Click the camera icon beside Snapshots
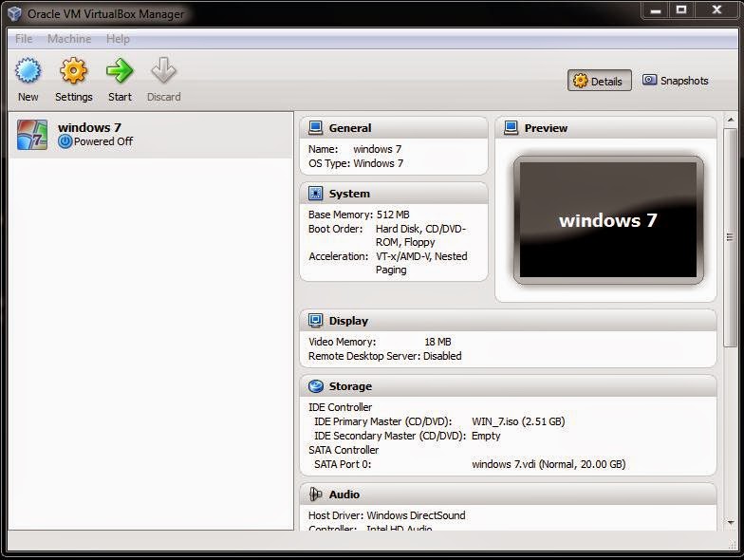The image size is (744, 560). pos(649,80)
